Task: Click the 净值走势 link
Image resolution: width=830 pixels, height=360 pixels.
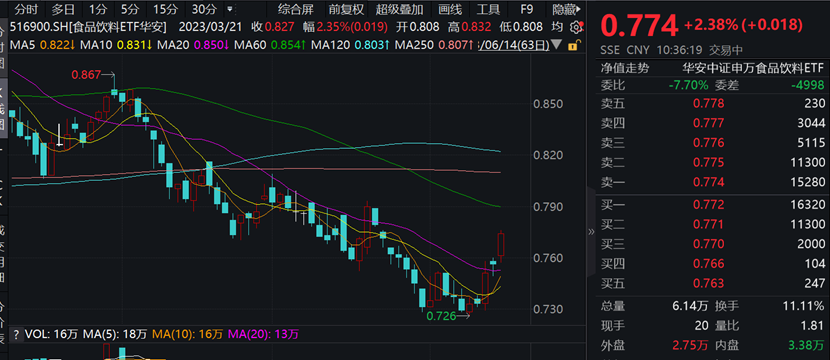Action: tap(625, 68)
